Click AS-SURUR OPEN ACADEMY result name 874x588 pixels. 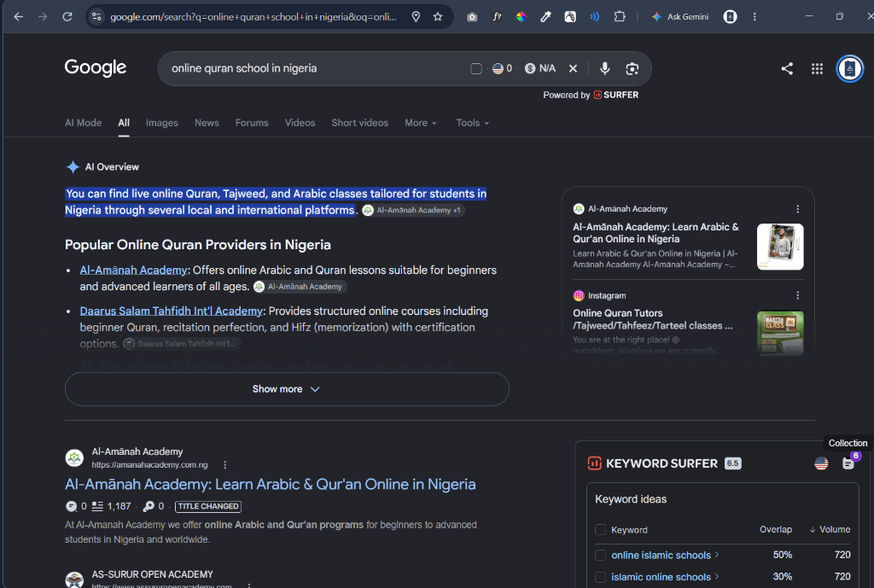point(152,574)
